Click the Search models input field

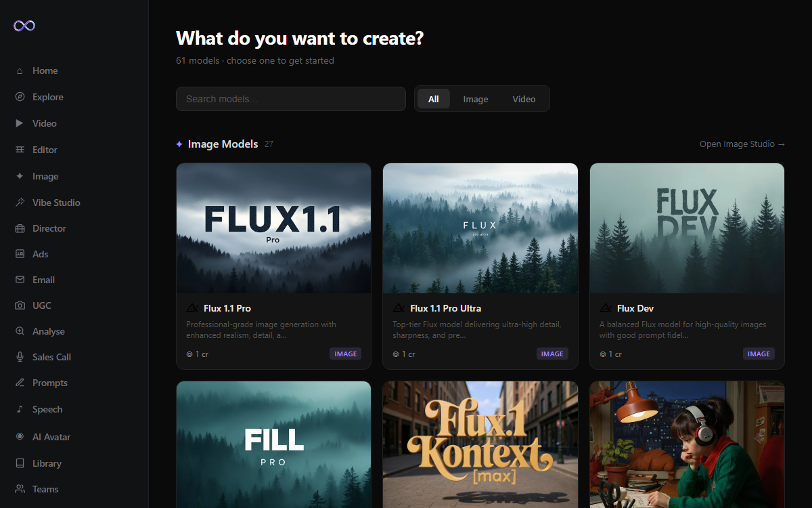[x=291, y=99]
